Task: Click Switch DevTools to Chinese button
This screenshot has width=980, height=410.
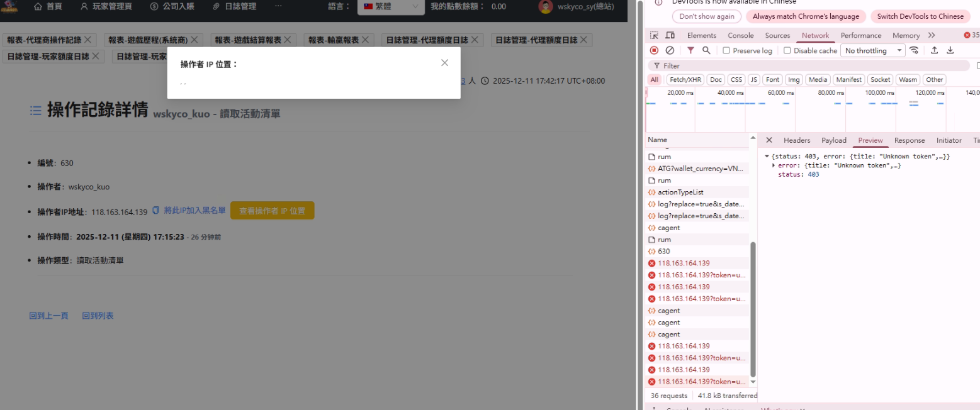Action: click(920, 16)
